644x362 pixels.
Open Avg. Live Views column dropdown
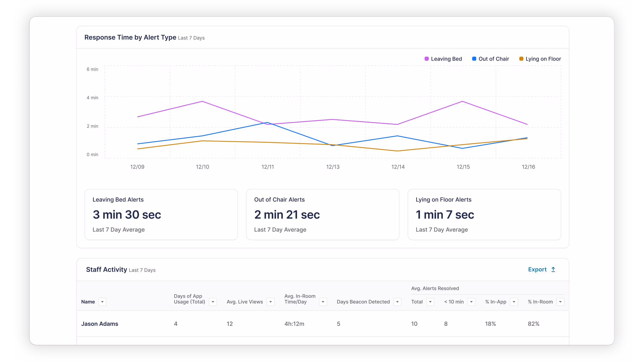click(x=270, y=302)
